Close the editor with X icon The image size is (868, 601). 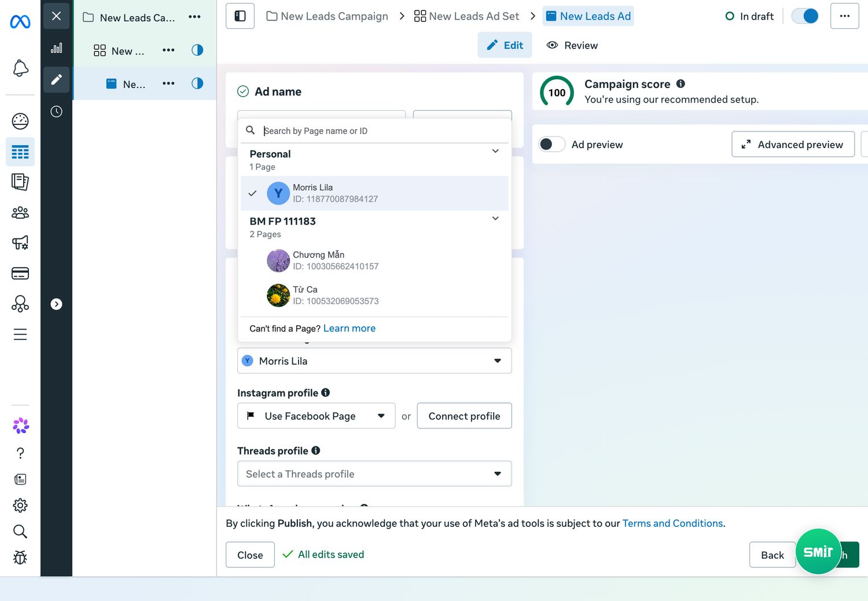(x=56, y=16)
